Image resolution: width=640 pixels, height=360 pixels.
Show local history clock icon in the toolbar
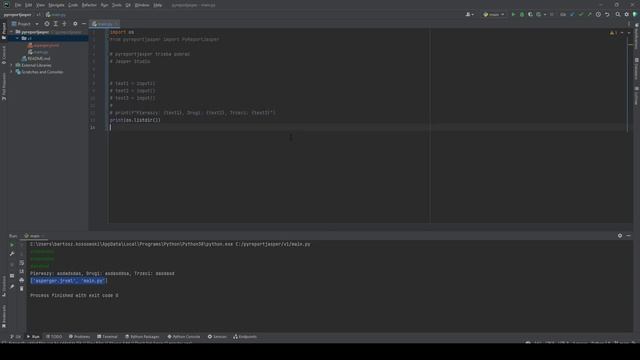(x=598, y=14)
